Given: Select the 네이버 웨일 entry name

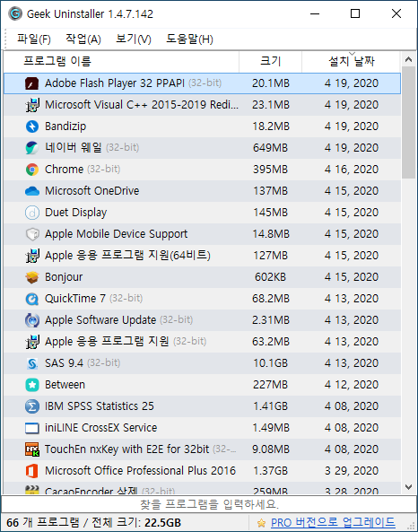Looking at the screenshot, I should click(x=73, y=148).
